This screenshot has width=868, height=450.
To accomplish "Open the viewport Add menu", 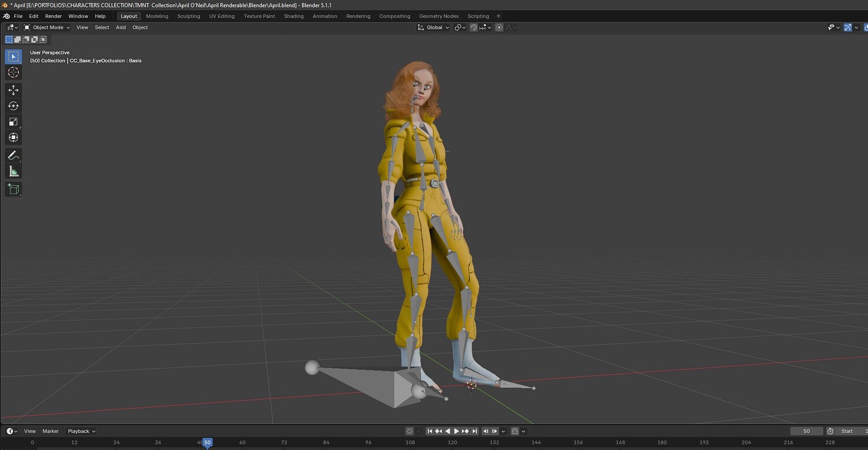I will (121, 27).
